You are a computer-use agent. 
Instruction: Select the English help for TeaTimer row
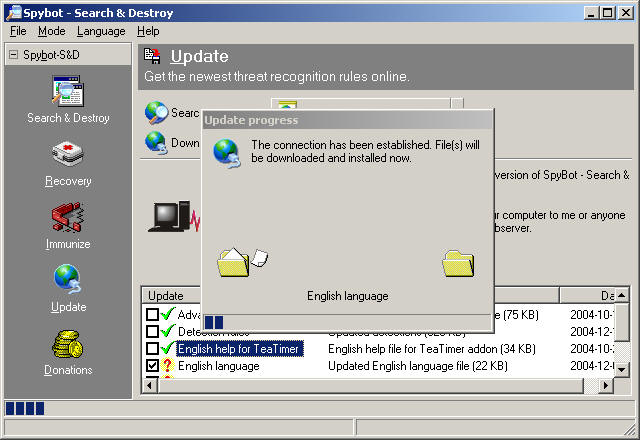pyautogui.click(x=240, y=349)
